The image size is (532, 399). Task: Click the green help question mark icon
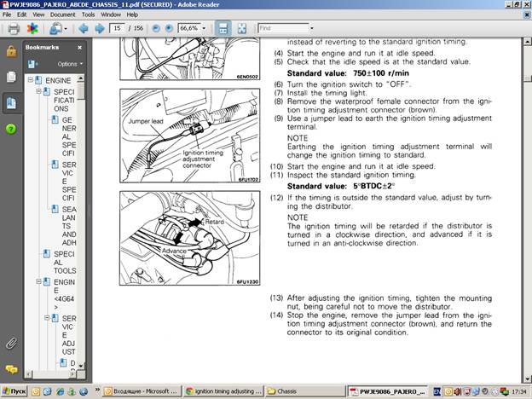point(11,129)
